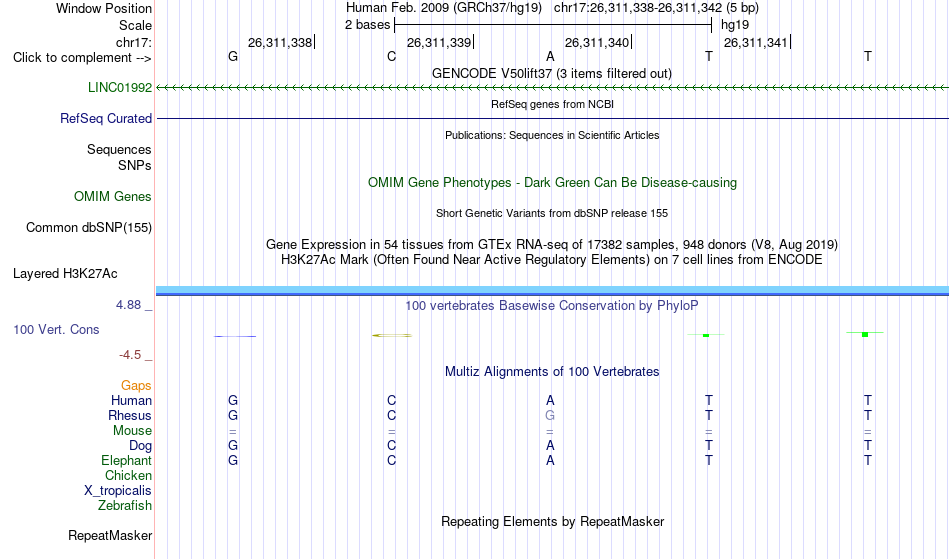Click the Layered H3K27Ac track label
Screen dimensions: 950x559
(x=65, y=274)
